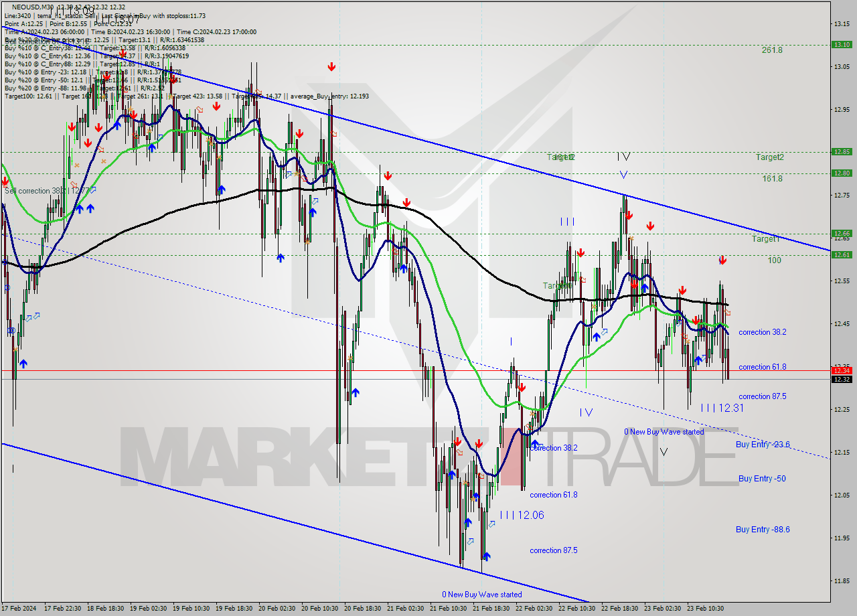Click the '19 Feb 02:30' time label
857x616 pixels.
149,609
